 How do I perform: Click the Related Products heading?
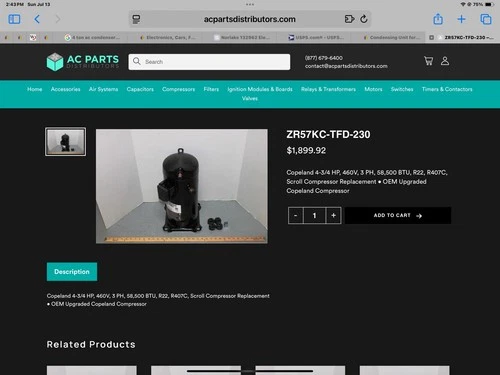pyautogui.click(x=91, y=344)
